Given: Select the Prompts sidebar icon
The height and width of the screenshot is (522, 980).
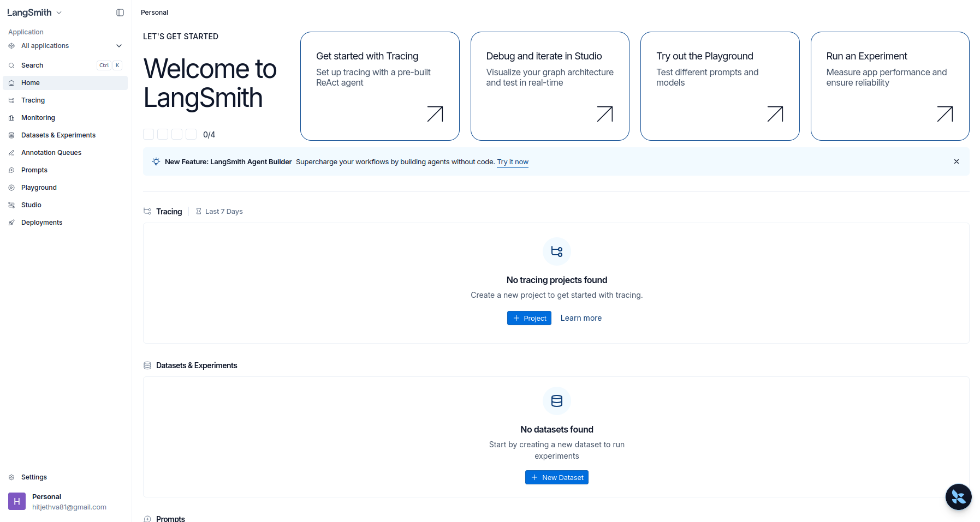Looking at the screenshot, I should click(x=11, y=170).
